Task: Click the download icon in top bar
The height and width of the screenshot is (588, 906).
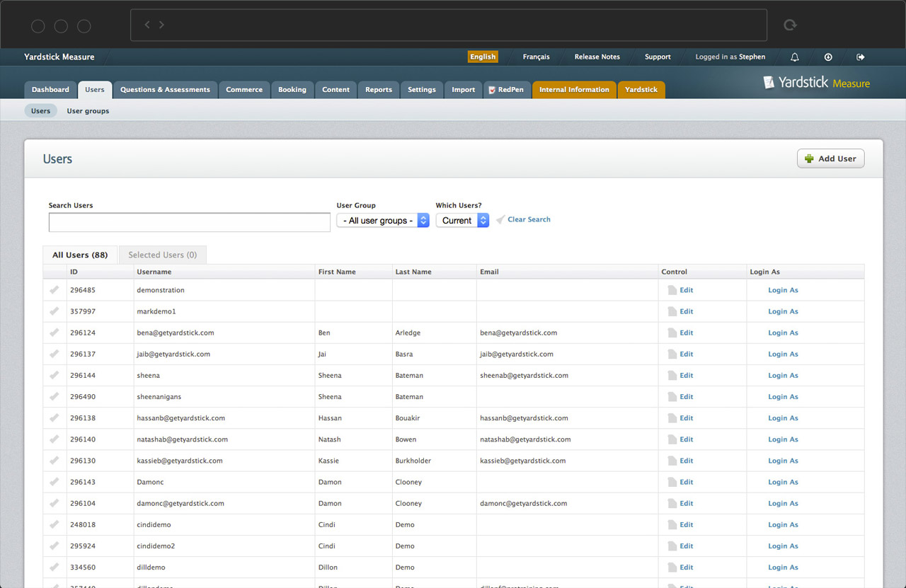Action: [x=828, y=57]
